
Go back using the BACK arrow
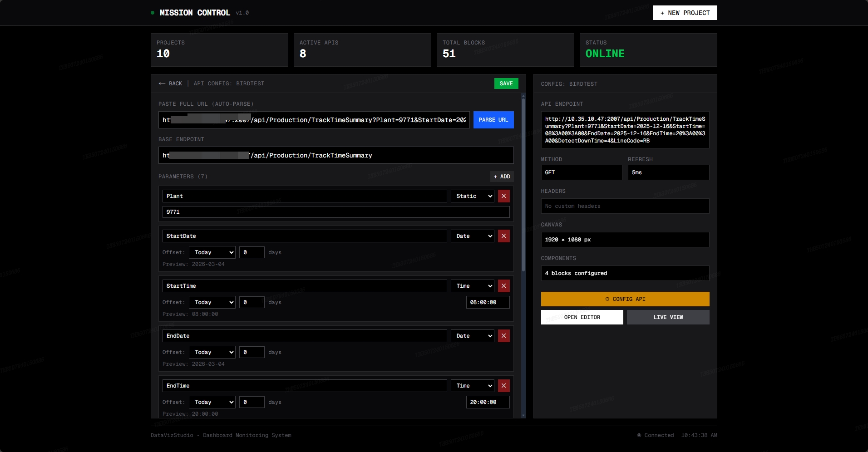170,84
